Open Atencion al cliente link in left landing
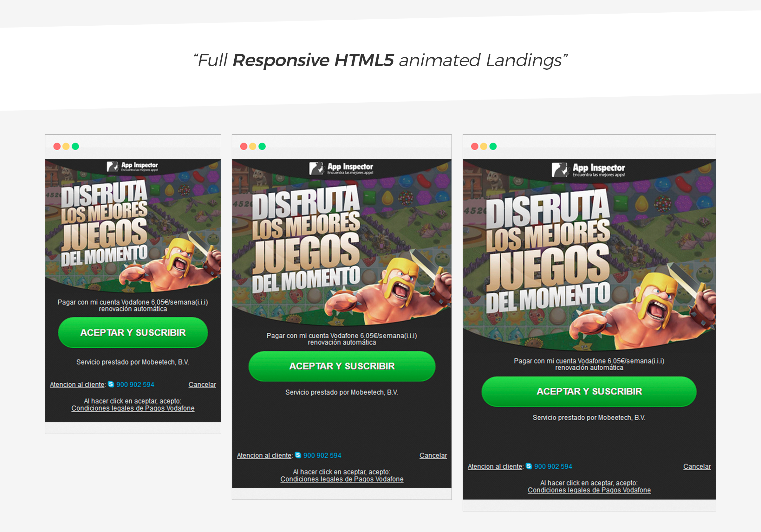This screenshot has width=761, height=532. [78, 385]
